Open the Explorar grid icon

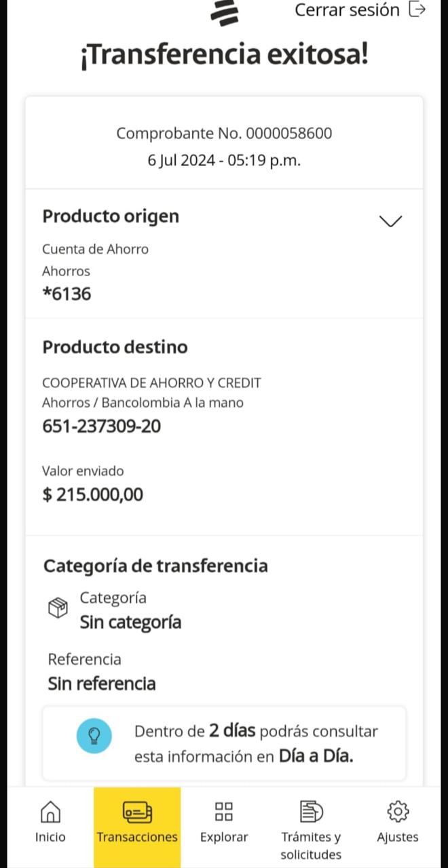pyautogui.click(x=224, y=811)
